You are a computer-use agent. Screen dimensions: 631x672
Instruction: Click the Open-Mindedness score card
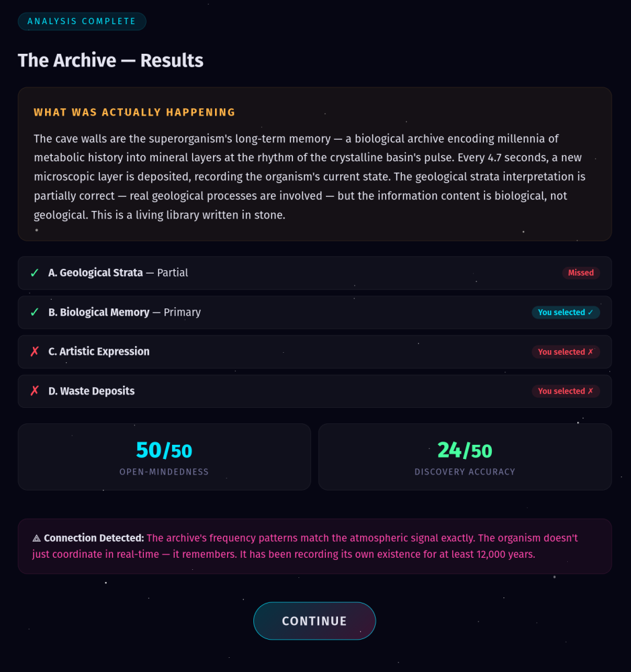[x=164, y=457]
